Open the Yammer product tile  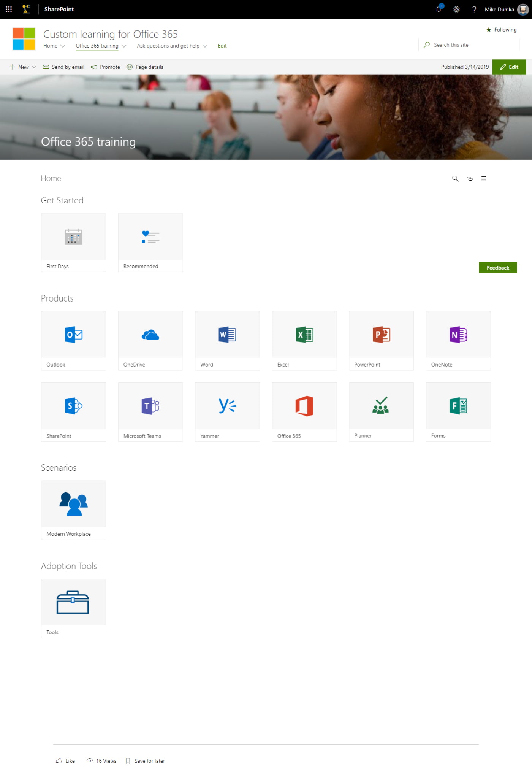coord(227,412)
